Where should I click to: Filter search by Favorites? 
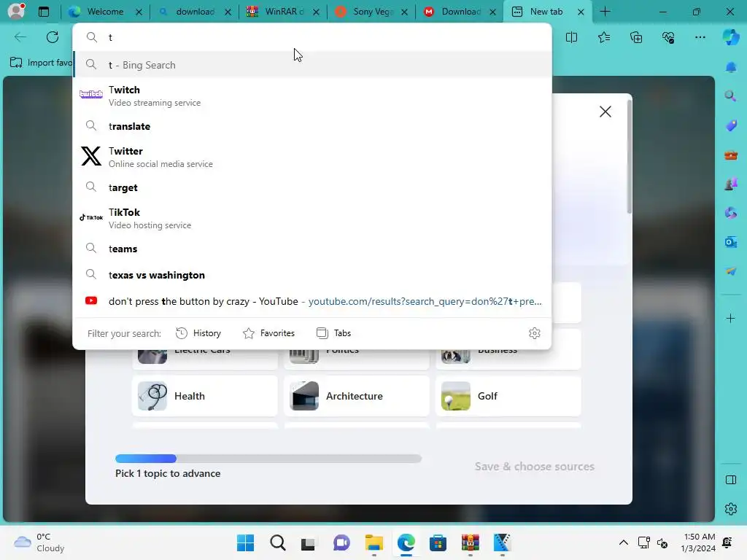point(268,332)
